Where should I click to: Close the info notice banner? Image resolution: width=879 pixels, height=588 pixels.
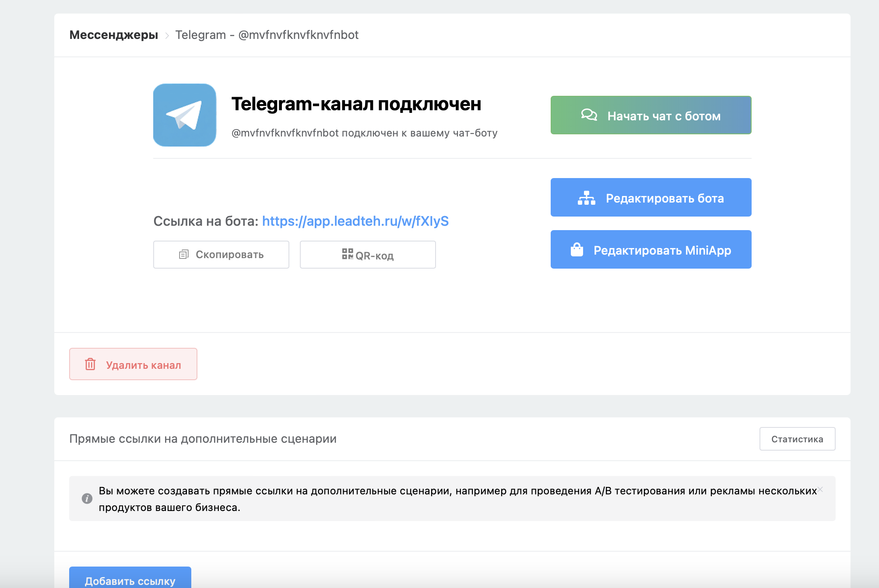click(820, 490)
